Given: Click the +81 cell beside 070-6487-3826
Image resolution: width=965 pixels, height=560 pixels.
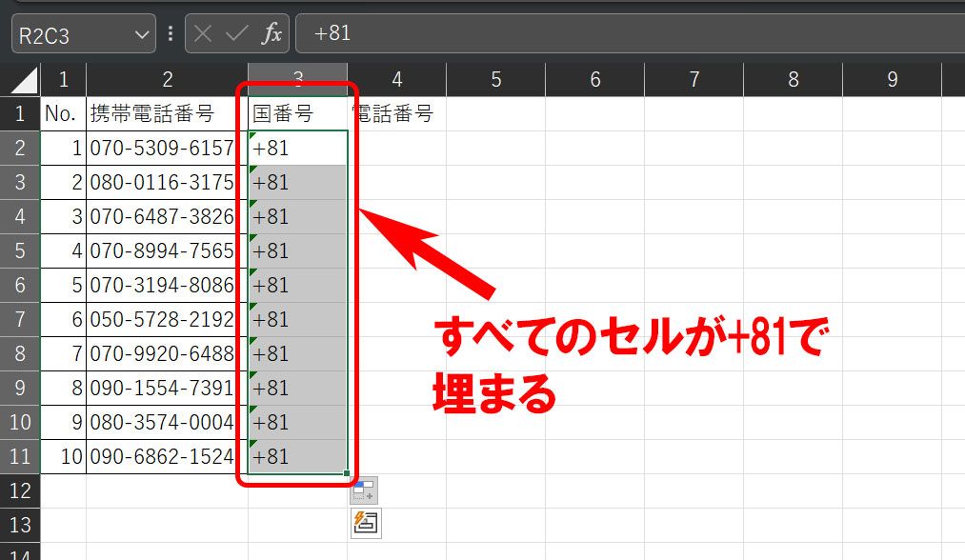Looking at the screenshot, I should pos(298,216).
